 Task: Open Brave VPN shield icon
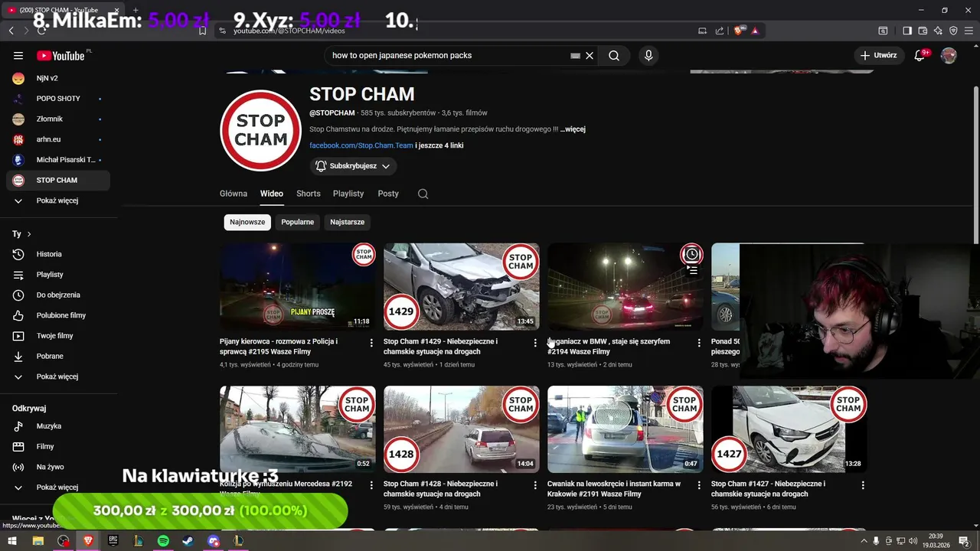click(953, 31)
